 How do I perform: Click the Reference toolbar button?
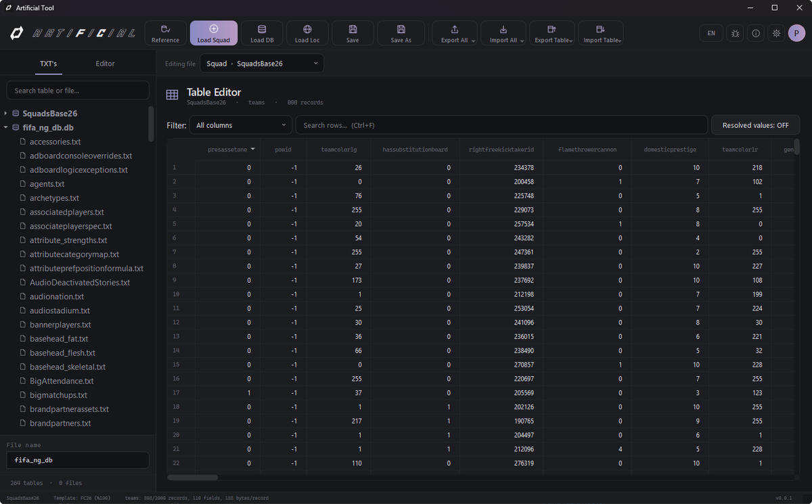tap(165, 33)
